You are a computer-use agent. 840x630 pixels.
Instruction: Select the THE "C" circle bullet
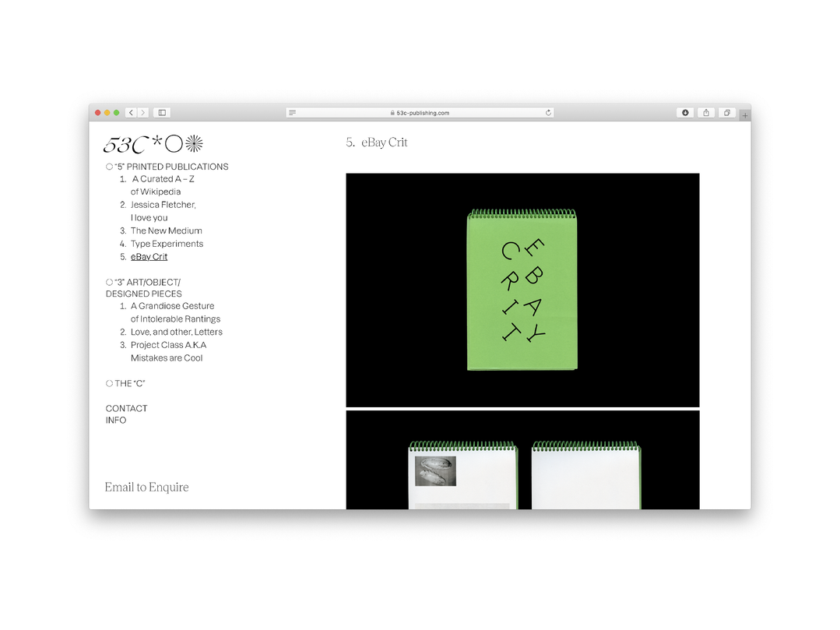109,383
